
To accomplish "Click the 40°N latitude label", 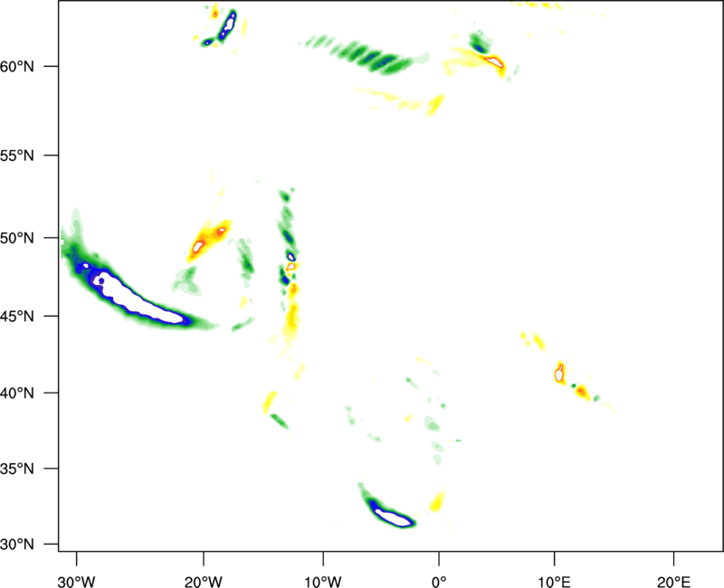I will (17, 394).
